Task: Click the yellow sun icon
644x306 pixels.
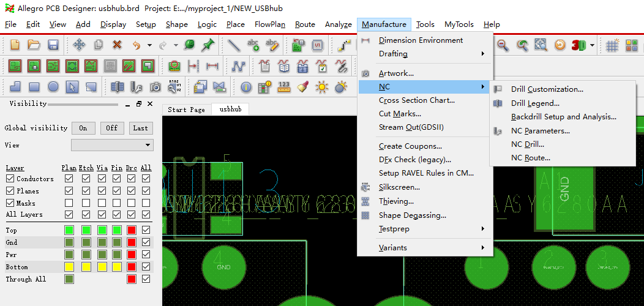Action: [x=322, y=87]
